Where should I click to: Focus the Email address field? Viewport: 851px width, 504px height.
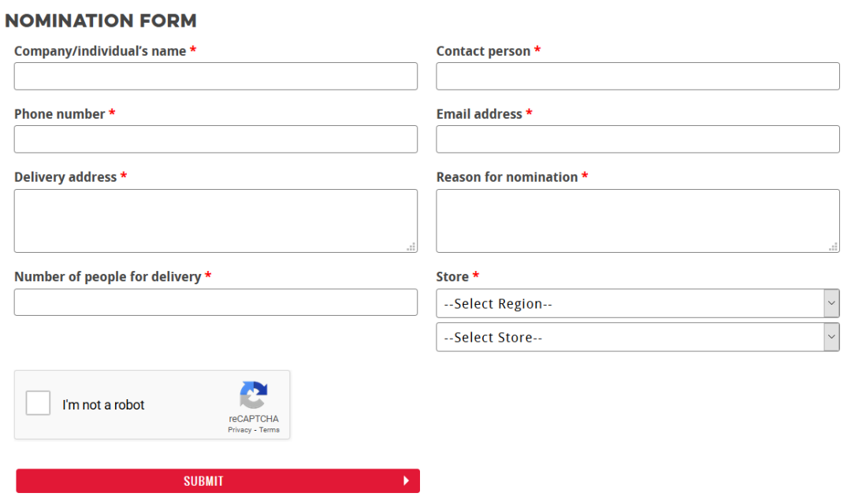(637, 139)
